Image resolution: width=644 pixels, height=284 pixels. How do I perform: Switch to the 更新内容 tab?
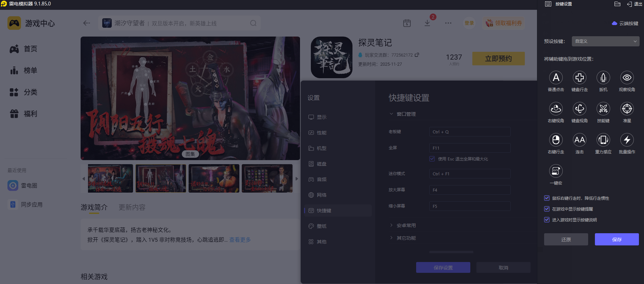coord(132,207)
